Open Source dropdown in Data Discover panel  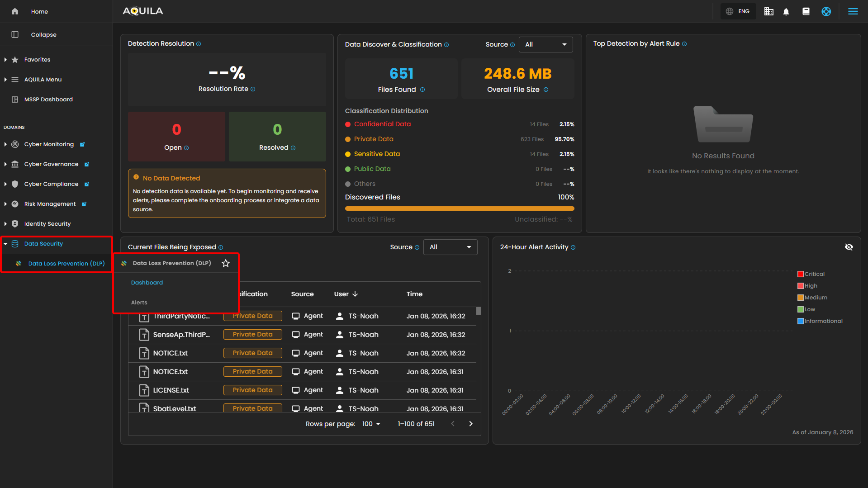(545, 44)
